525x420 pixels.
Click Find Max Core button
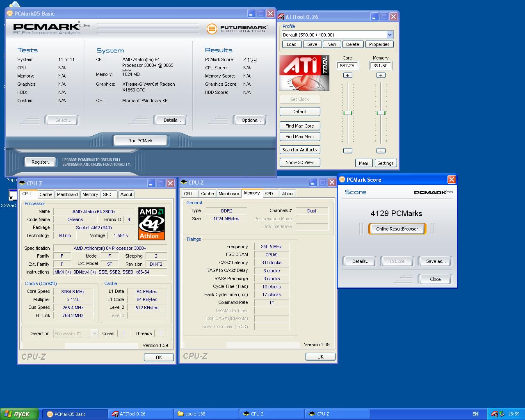[x=300, y=126]
